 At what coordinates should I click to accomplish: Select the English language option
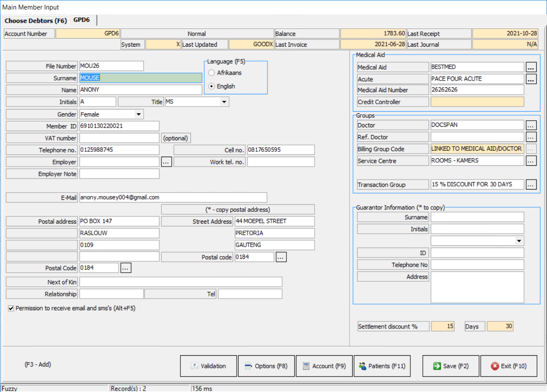click(x=212, y=87)
